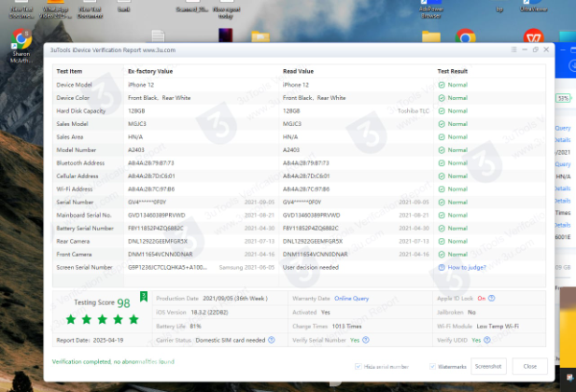The height and width of the screenshot is (392, 576).
Task: Click the Read Value column header
Action: (298, 71)
